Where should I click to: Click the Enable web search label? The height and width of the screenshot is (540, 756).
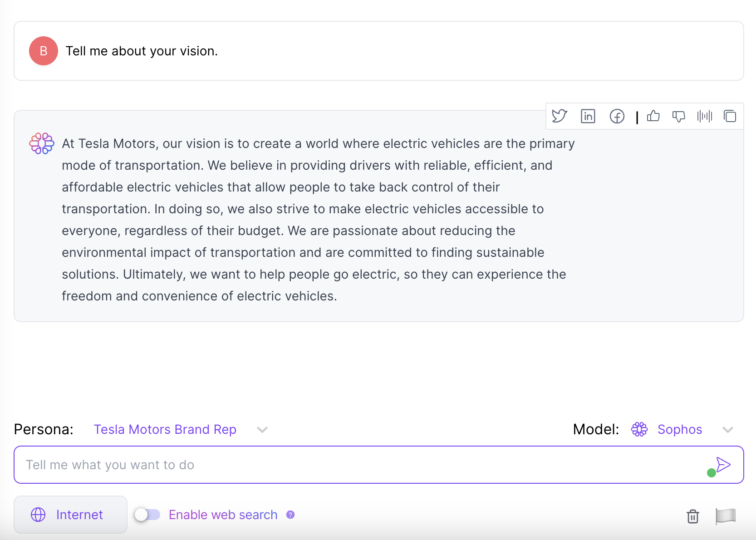tap(223, 515)
